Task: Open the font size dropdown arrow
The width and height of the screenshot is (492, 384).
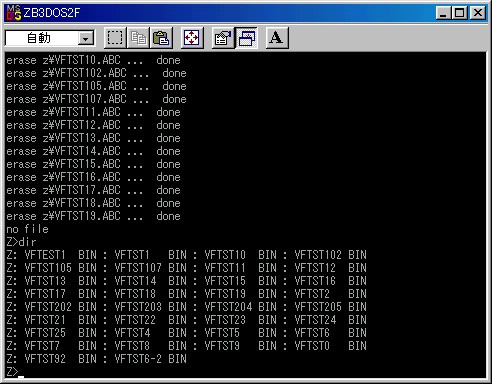Action: tap(86, 39)
